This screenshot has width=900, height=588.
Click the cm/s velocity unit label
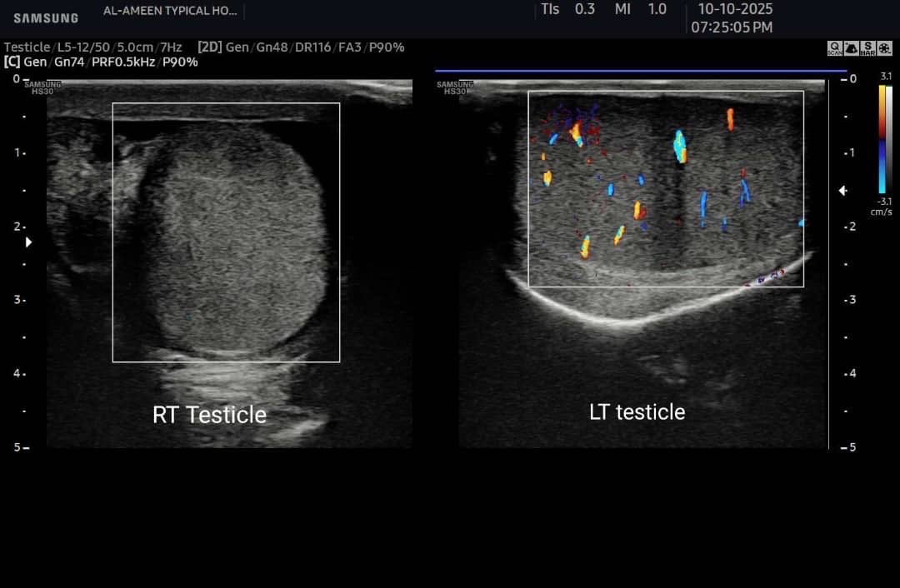[882, 212]
